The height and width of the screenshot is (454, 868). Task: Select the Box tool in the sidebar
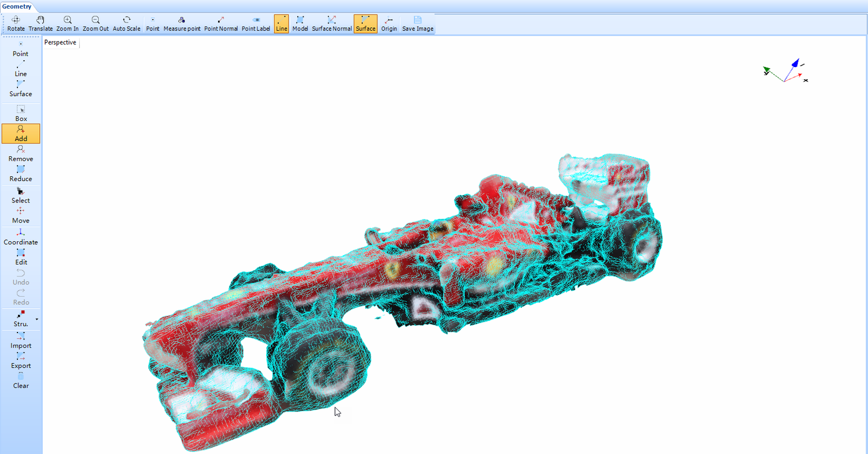click(x=21, y=113)
